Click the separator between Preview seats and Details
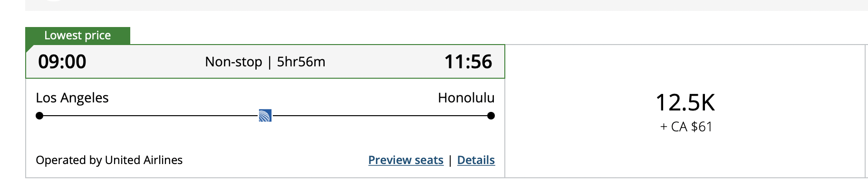Viewport: 868px width, 183px height. [450, 160]
